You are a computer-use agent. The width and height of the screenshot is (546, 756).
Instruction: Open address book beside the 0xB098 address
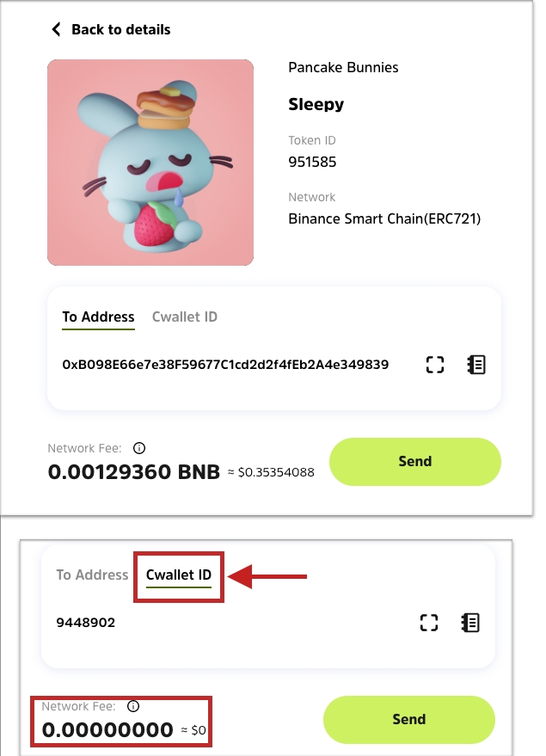[x=475, y=365]
